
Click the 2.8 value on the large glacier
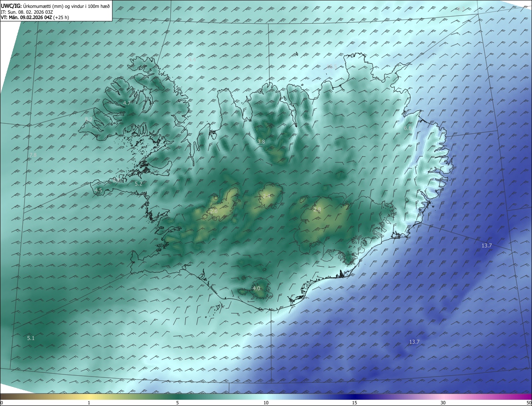317,210
